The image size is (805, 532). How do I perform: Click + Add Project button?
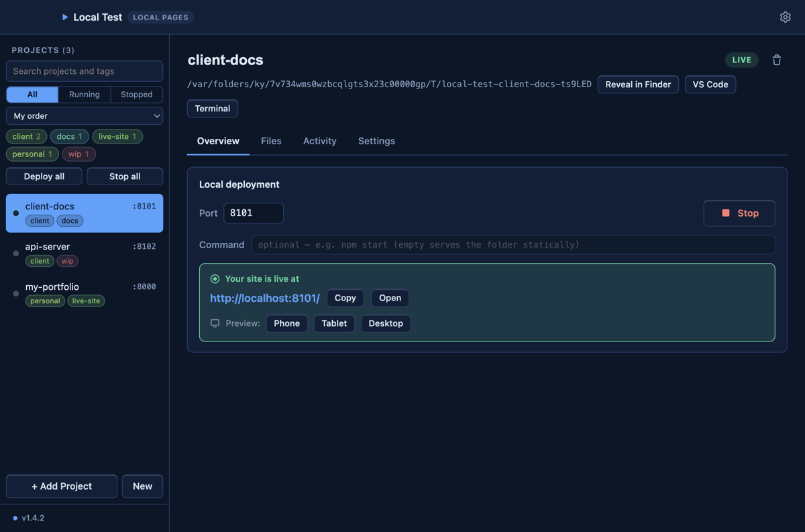[x=62, y=486]
